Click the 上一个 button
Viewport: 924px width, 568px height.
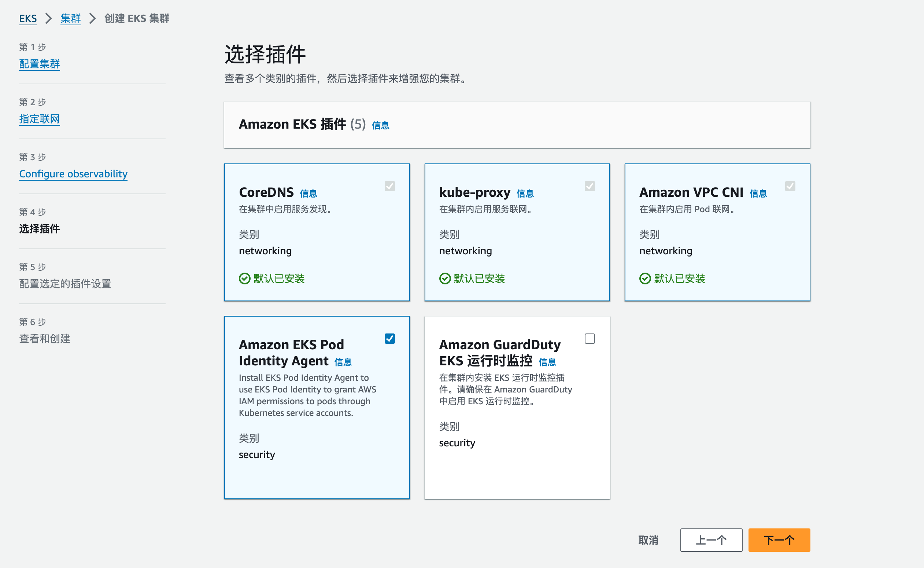[x=712, y=540]
